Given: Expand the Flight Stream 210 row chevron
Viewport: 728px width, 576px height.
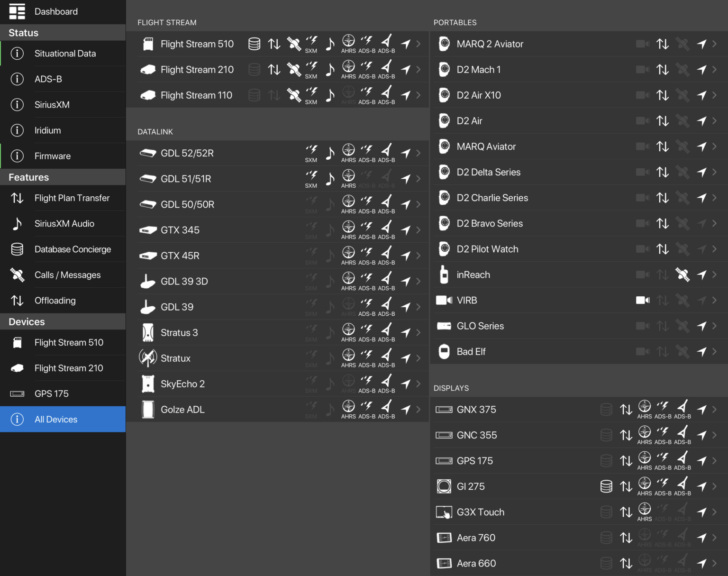Looking at the screenshot, I should coord(419,70).
